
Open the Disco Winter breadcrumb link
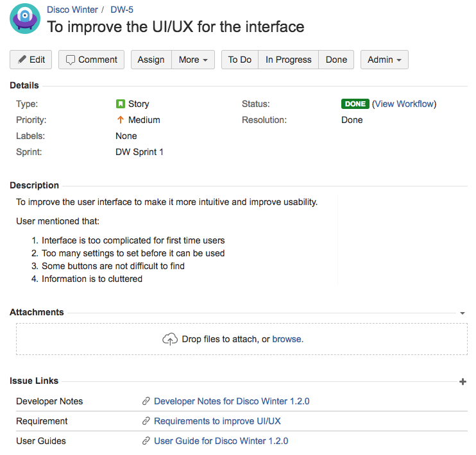point(72,10)
